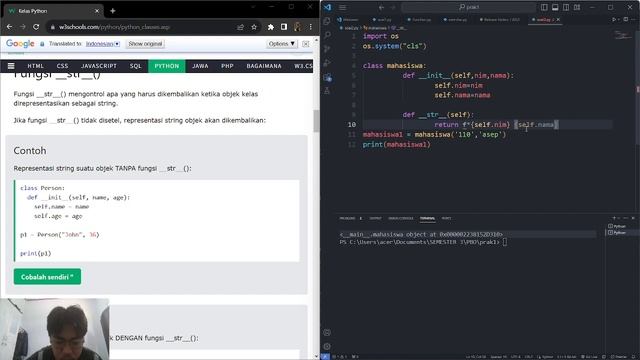
Task: Open the VS Code hamburger menu
Action: point(342,7)
